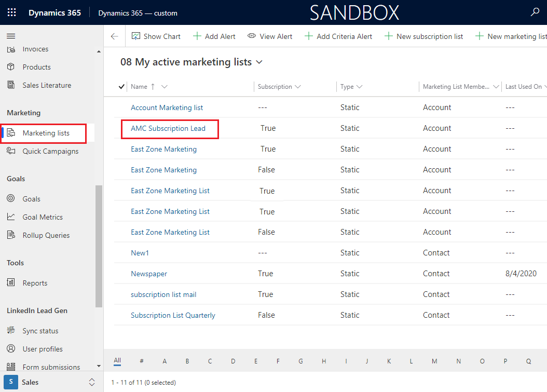Click the Sales area S badge

point(11,382)
